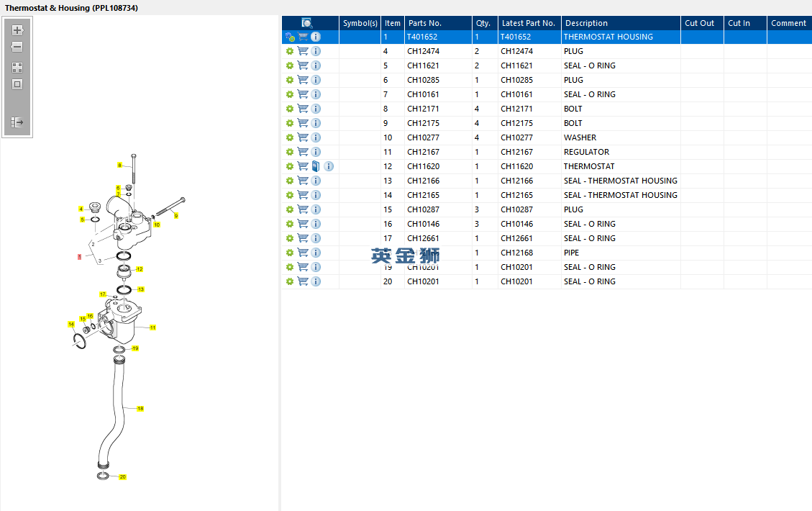Select callout 19 in the diagram
Screen dimensions: 812x511
coord(135,348)
